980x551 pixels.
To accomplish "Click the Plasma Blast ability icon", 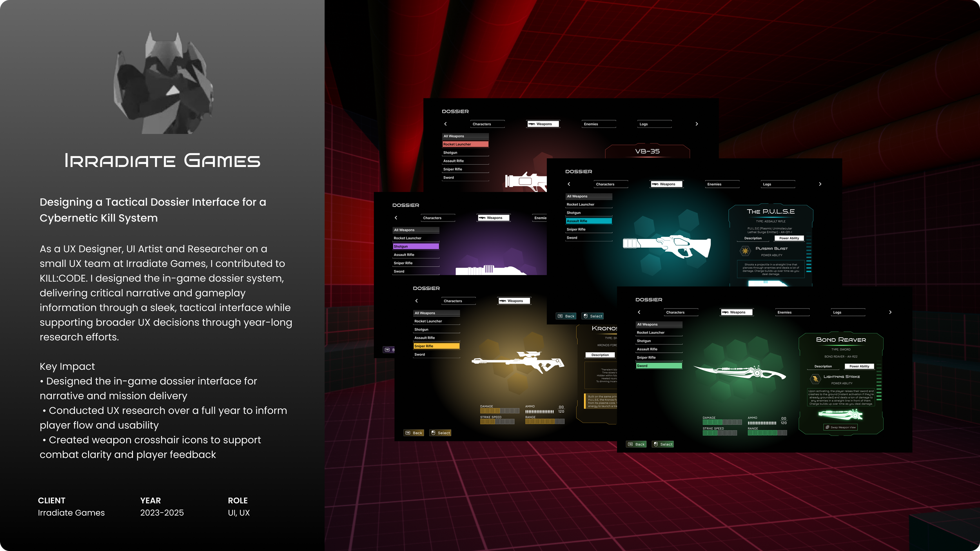I will (745, 251).
